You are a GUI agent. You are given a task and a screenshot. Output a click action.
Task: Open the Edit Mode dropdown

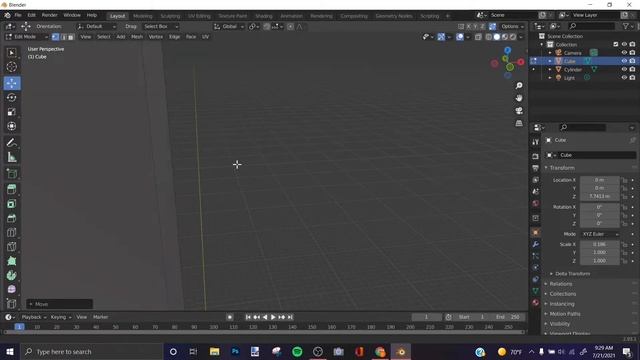click(x=27, y=37)
